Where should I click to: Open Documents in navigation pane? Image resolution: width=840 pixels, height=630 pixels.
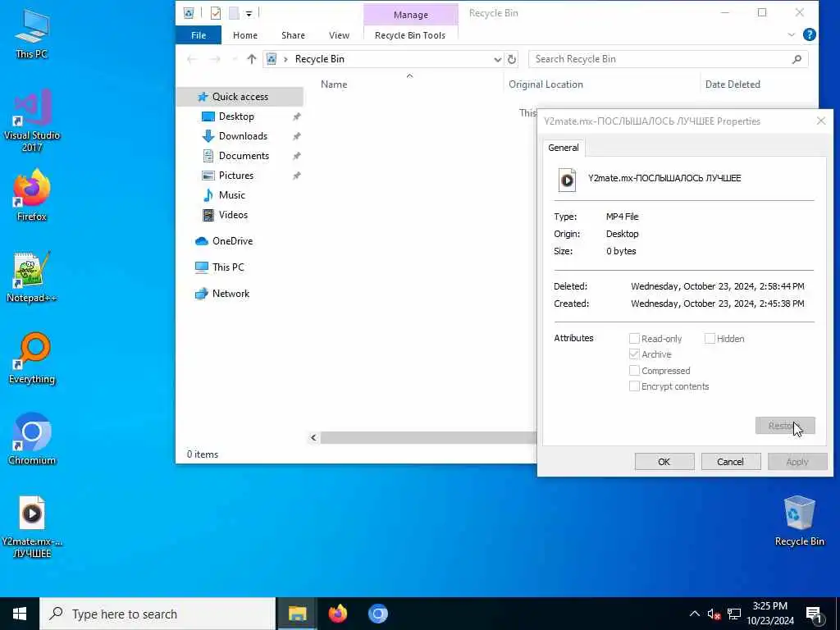pyautogui.click(x=244, y=156)
